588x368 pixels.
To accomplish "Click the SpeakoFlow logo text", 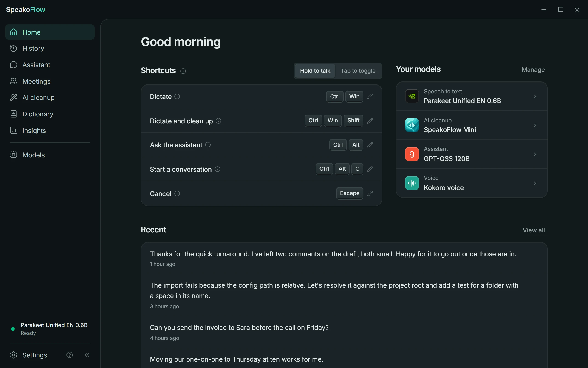I will coord(25,9).
